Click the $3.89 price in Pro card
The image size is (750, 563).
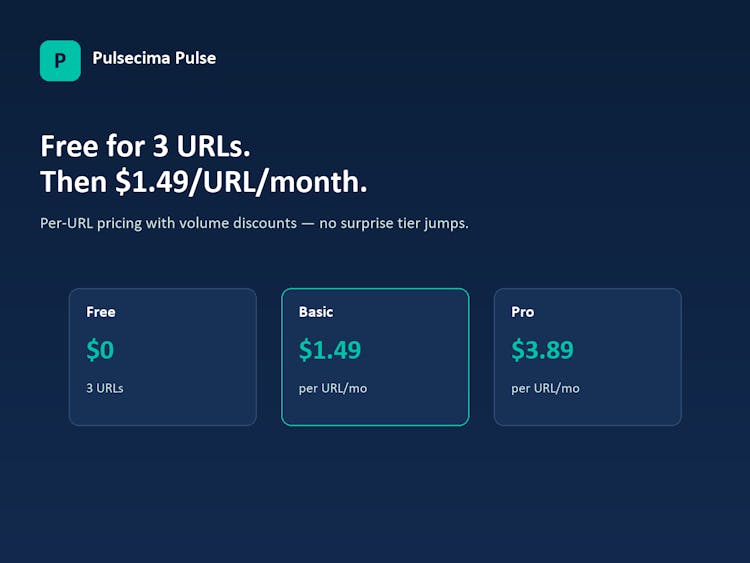pyautogui.click(x=542, y=350)
